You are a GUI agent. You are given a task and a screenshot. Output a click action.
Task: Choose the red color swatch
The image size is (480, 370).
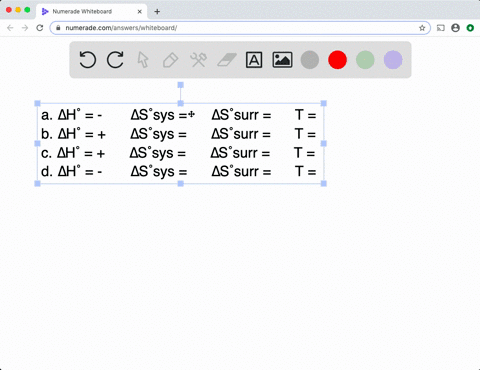pos(337,60)
